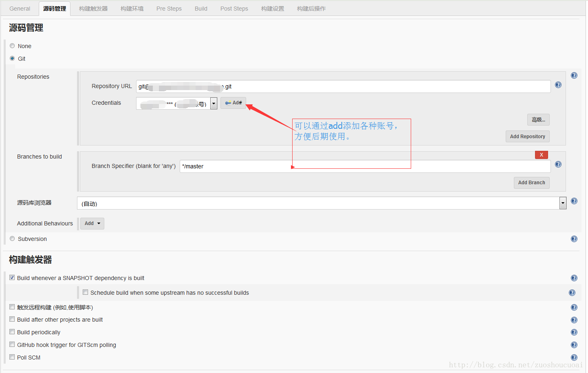Switch to the 构建环境 tab
588x373 pixels.
(x=132, y=9)
